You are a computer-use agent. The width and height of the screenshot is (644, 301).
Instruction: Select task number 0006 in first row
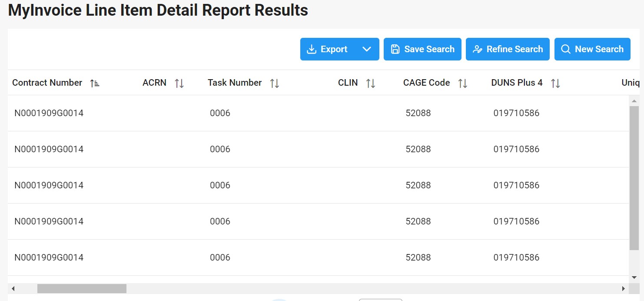tap(220, 113)
